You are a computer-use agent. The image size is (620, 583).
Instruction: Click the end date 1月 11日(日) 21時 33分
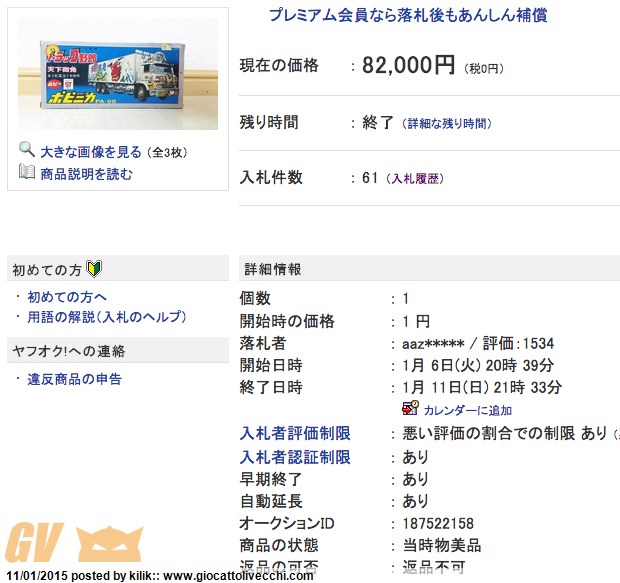pyautogui.click(x=482, y=387)
